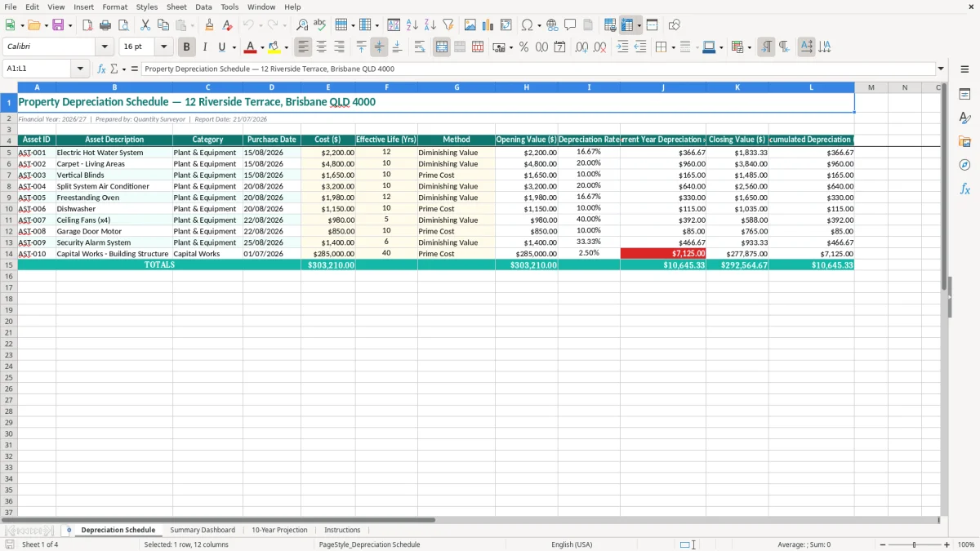
Task: Insert a pivot table
Action: click(506, 25)
